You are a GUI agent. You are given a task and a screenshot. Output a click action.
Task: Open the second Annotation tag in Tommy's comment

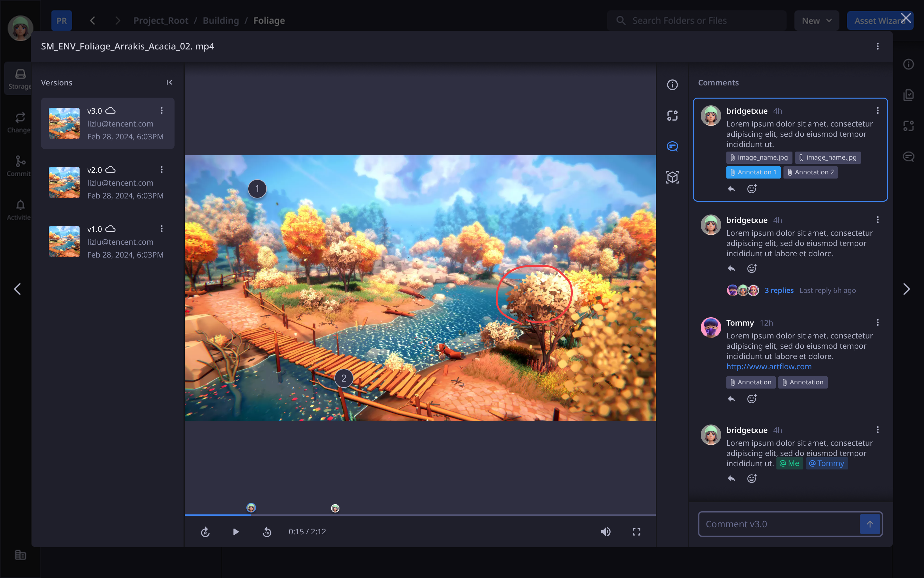[x=803, y=382]
